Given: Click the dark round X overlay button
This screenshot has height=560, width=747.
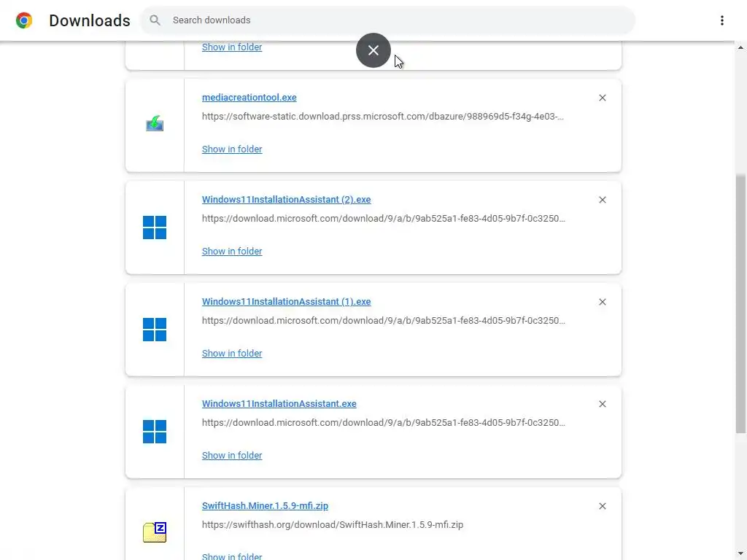Looking at the screenshot, I should pos(373,50).
